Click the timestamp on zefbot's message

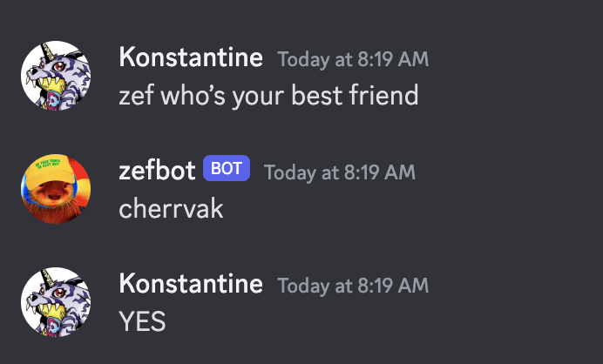[340, 172]
